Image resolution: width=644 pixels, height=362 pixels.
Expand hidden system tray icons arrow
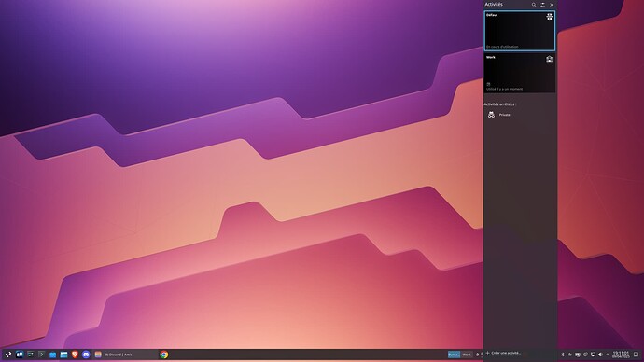(608, 355)
